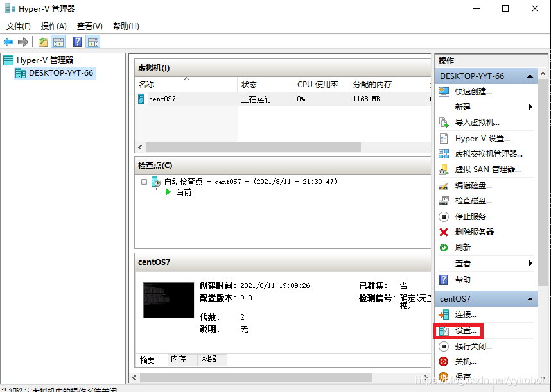Expand the 查看 submenu arrow in actions
Screen dimensions: 551x392
click(x=530, y=263)
